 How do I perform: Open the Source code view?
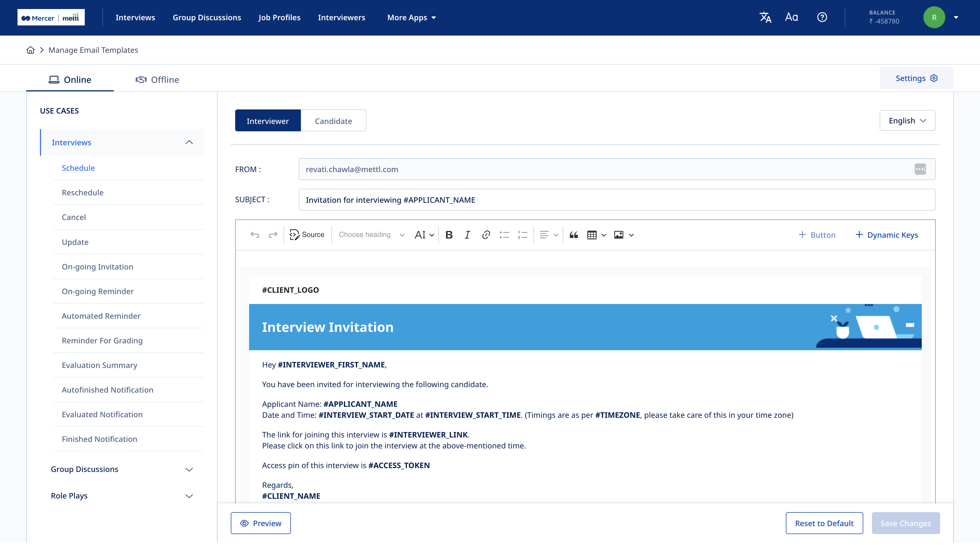point(307,235)
